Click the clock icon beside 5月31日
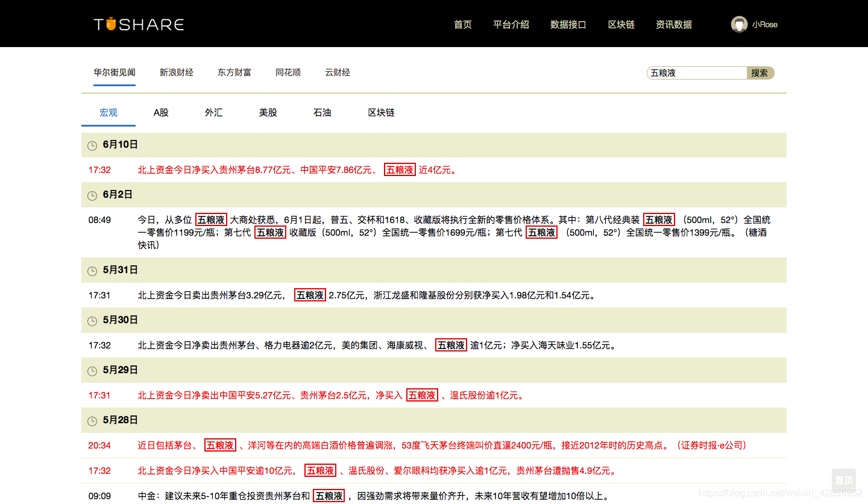The width and height of the screenshot is (868, 504). coord(92,271)
